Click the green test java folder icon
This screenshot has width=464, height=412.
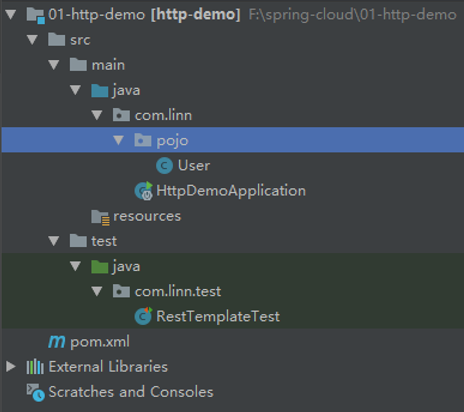pyautogui.click(x=100, y=266)
